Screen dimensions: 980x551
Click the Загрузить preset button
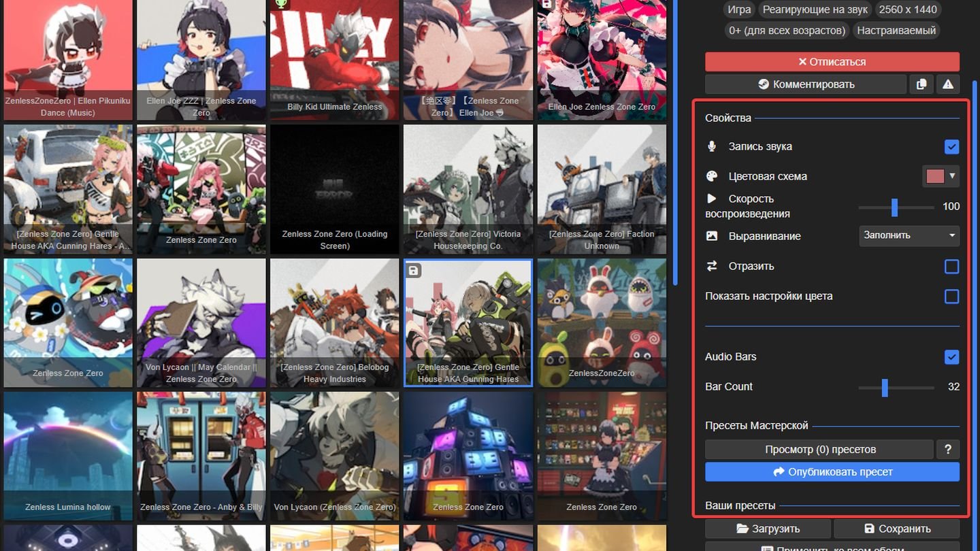coord(768,529)
